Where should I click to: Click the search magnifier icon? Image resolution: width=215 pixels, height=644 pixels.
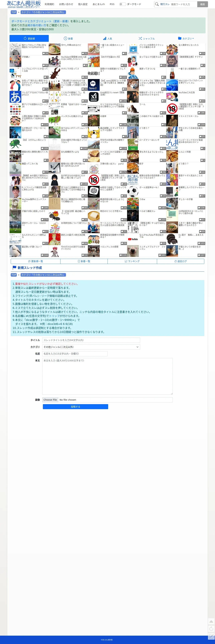(157, 4)
